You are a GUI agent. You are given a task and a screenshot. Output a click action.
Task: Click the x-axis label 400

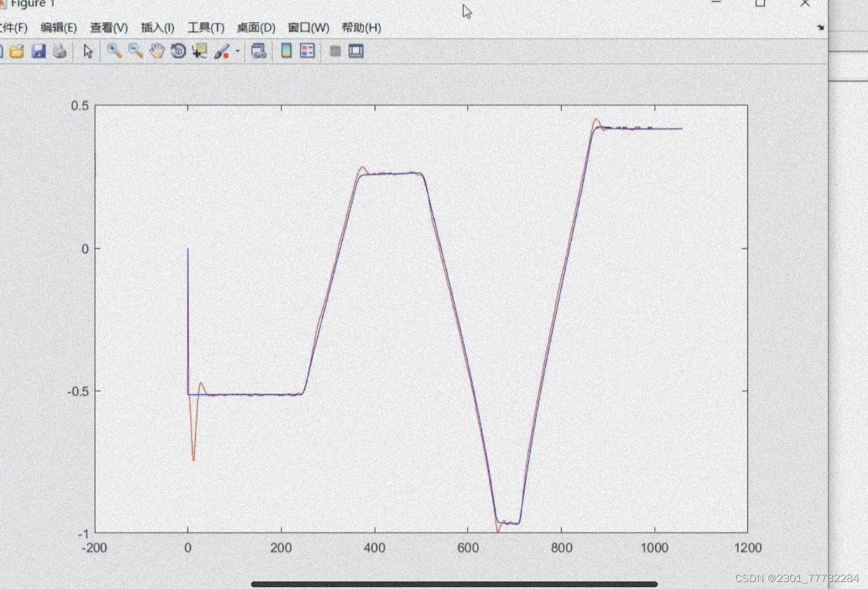coord(375,548)
